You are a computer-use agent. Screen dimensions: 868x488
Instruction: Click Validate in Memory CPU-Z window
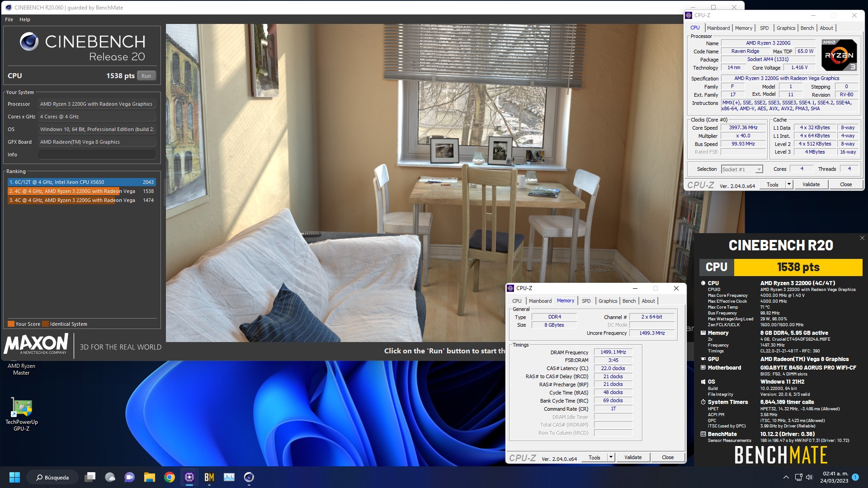pos(633,457)
